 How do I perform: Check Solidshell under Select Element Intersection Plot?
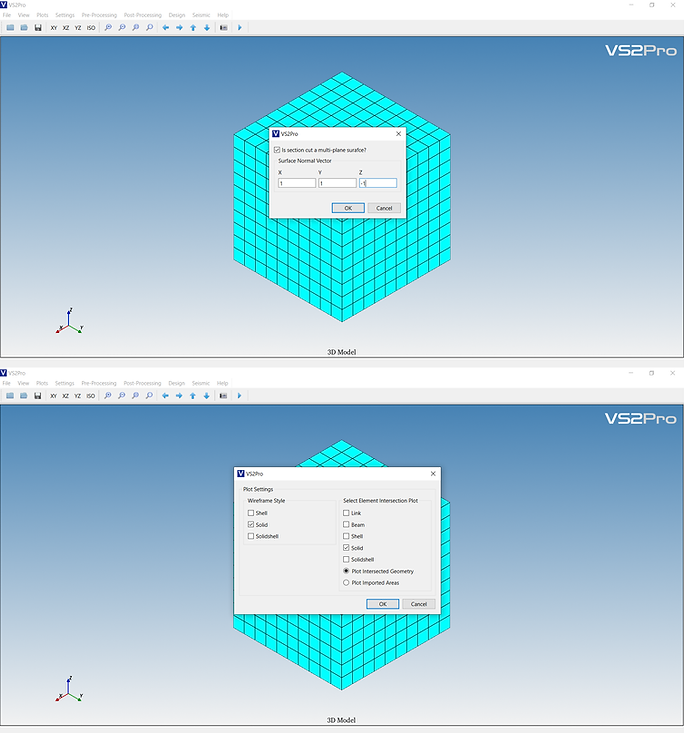click(x=346, y=559)
